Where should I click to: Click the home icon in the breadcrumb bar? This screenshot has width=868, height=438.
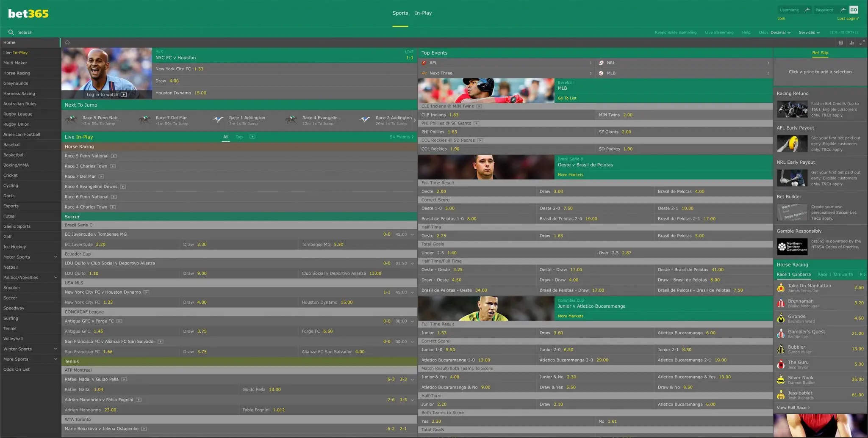[x=67, y=42]
